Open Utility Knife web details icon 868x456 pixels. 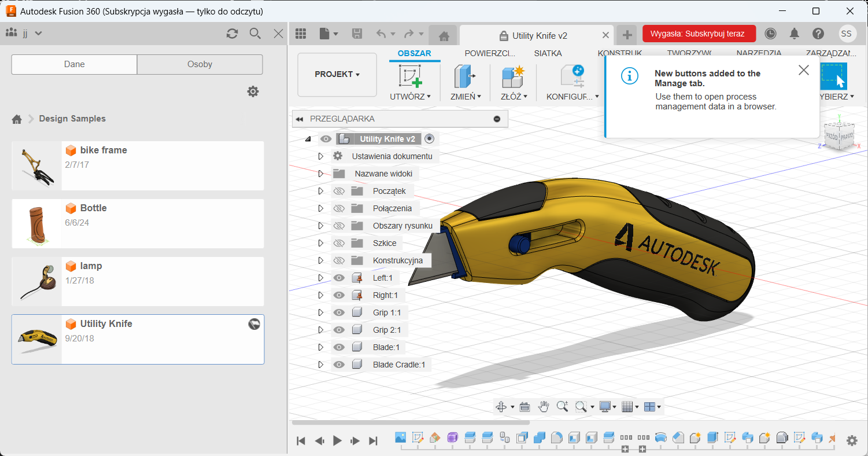(254, 325)
